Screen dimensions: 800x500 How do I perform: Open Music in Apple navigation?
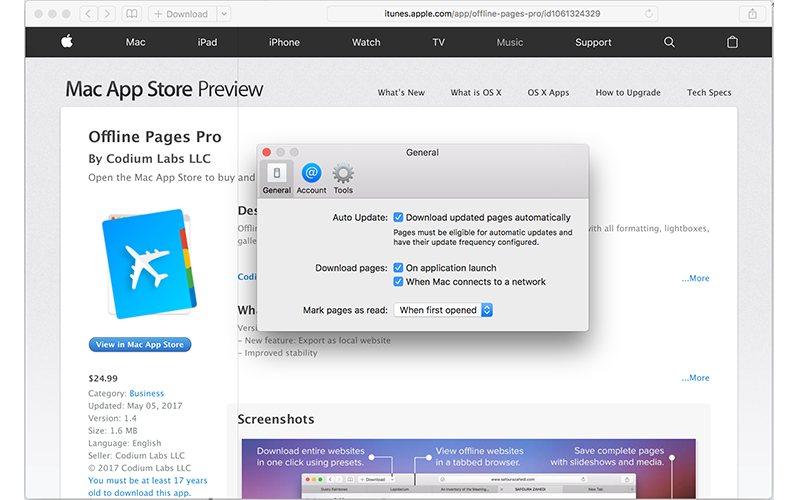(510, 42)
